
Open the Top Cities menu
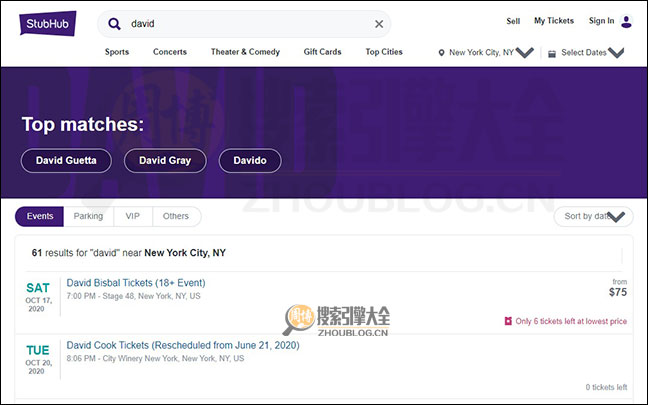[384, 52]
